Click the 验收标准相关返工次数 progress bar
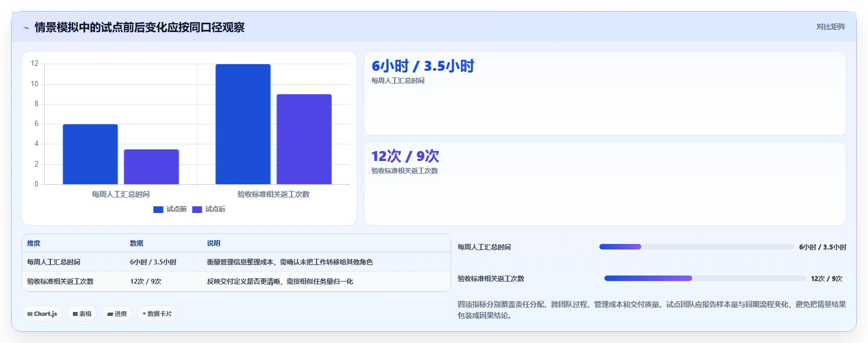Screen dimensions: 868x343 [x=705, y=278]
